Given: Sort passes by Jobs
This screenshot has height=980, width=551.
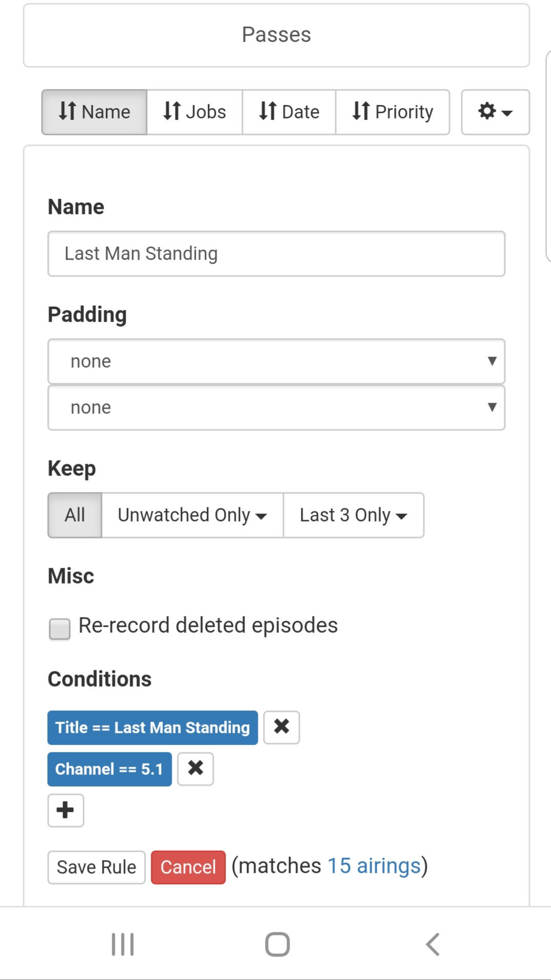Looking at the screenshot, I should [194, 112].
